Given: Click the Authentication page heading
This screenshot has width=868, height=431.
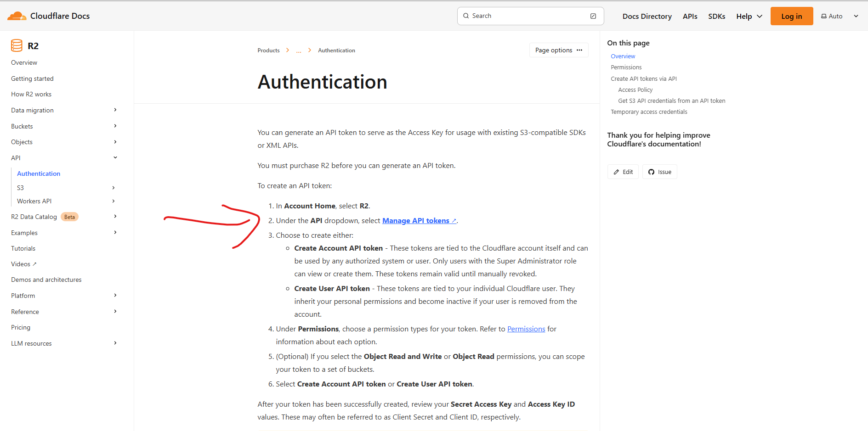Looking at the screenshot, I should (x=322, y=82).
